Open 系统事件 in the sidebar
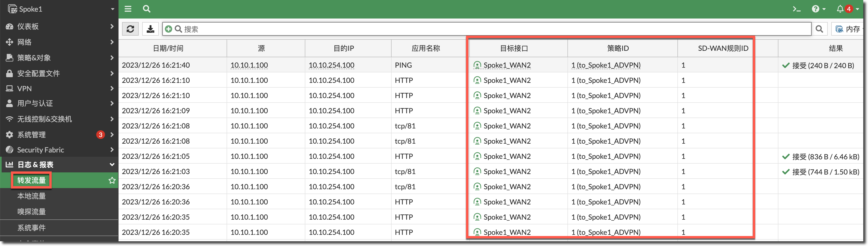Viewport: 868px width, 246px height. coord(31,228)
